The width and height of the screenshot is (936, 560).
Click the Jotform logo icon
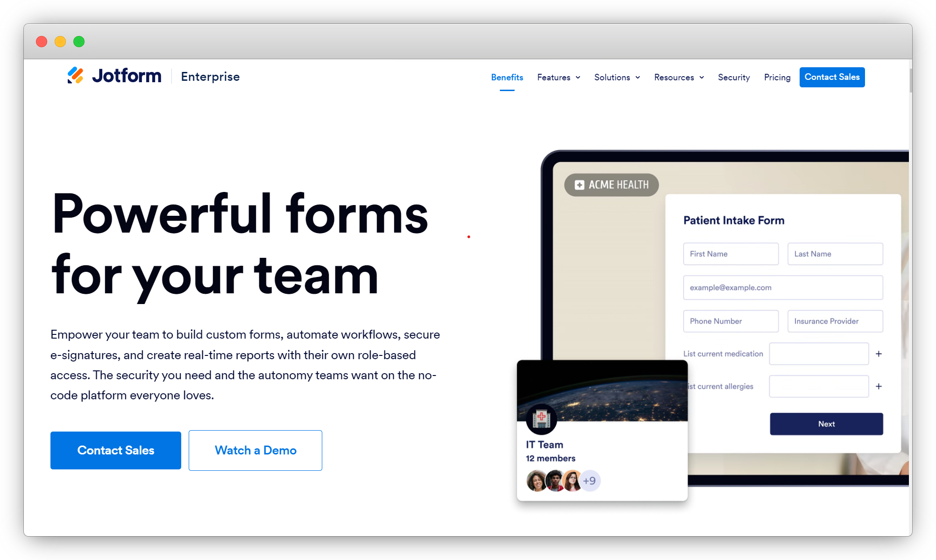(x=75, y=77)
